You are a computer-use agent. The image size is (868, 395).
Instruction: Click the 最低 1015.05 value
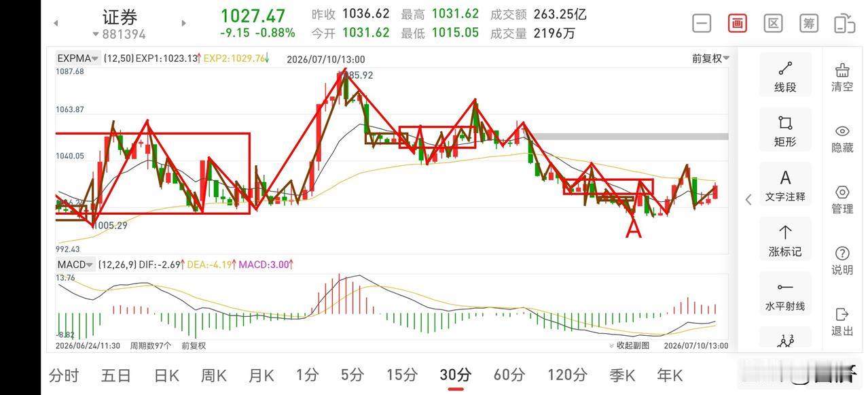tap(440, 33)
